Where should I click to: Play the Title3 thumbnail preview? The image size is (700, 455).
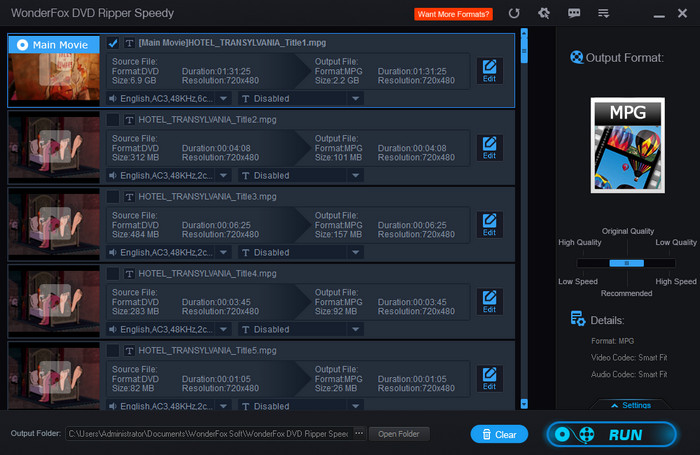(x=54, y=223)
